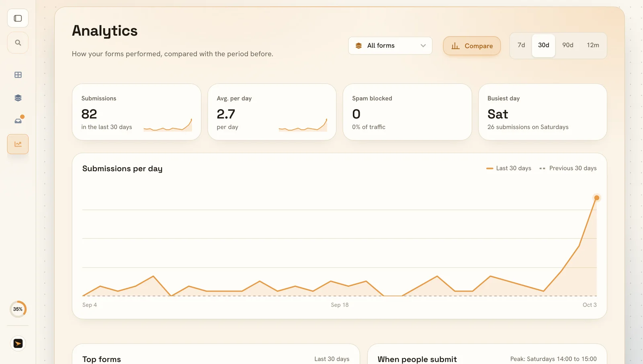
Task: Click the Oct 3 peak data point
Action: point(596,198)
